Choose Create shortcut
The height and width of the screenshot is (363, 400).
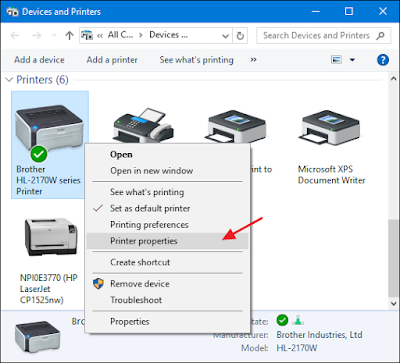point(167,262)
